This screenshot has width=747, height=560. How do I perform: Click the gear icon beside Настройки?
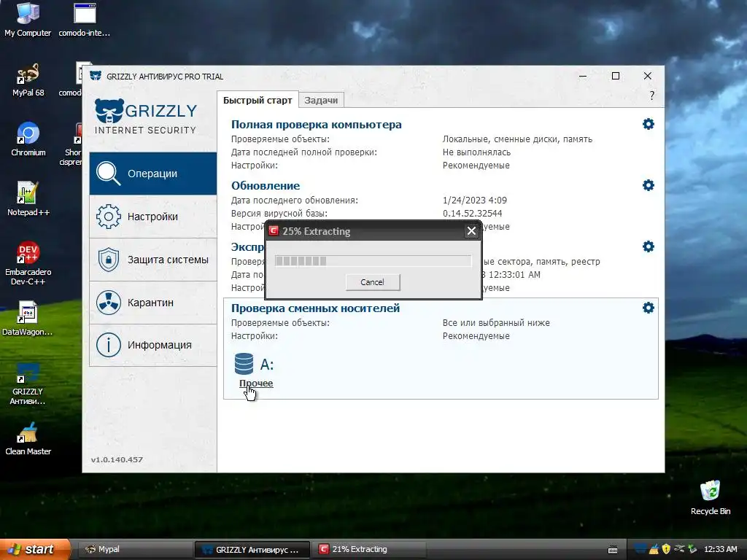pos(108,217)
